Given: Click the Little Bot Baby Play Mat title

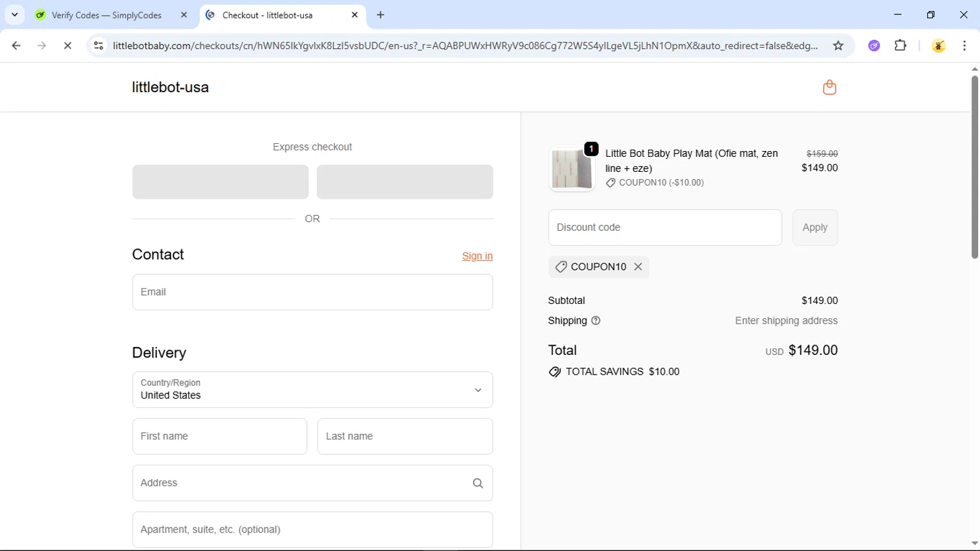Looking at the screenshot, I should click(691, 161).
